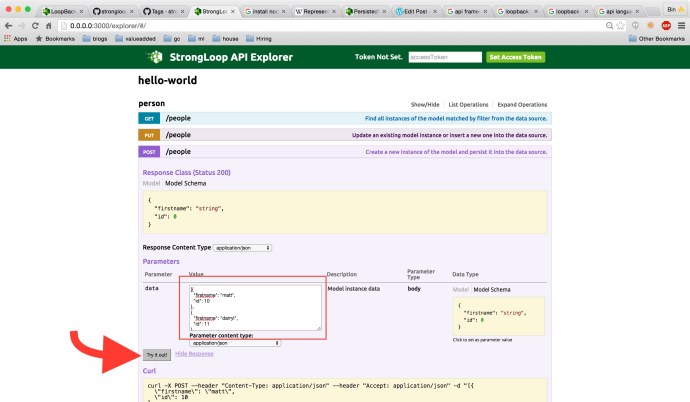This screenshot has width=690, height=402.
Task: Click the PUT method badge for /people
Action: [149, 135]
